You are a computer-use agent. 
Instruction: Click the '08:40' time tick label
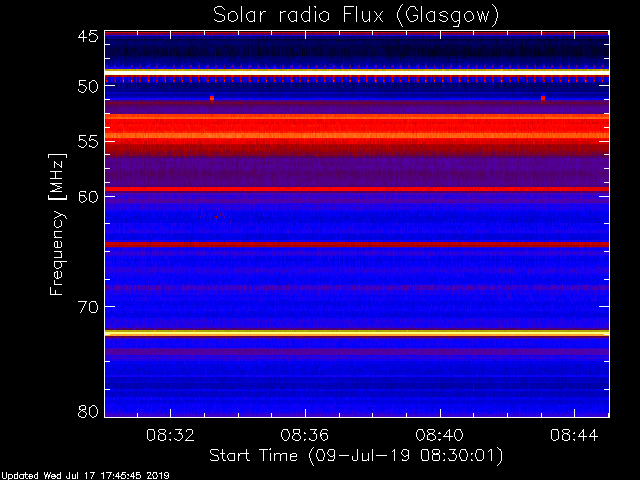(x=440, y=435)
